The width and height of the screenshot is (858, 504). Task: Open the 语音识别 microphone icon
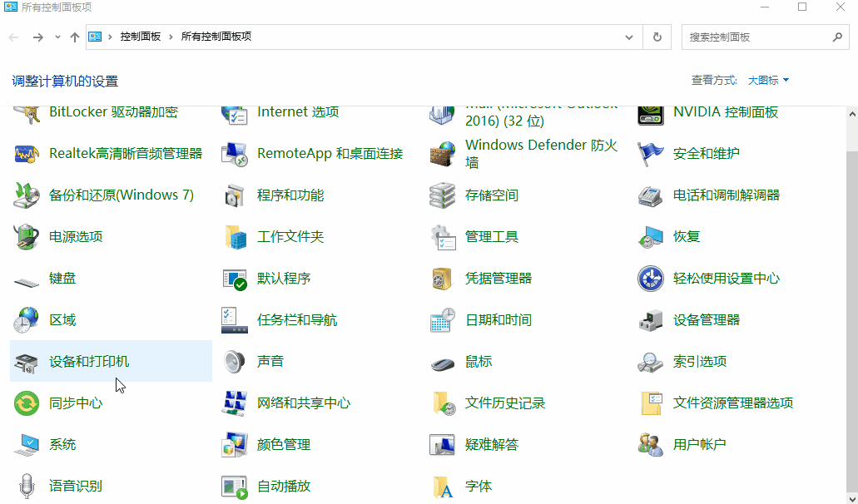tap(27, 486)
